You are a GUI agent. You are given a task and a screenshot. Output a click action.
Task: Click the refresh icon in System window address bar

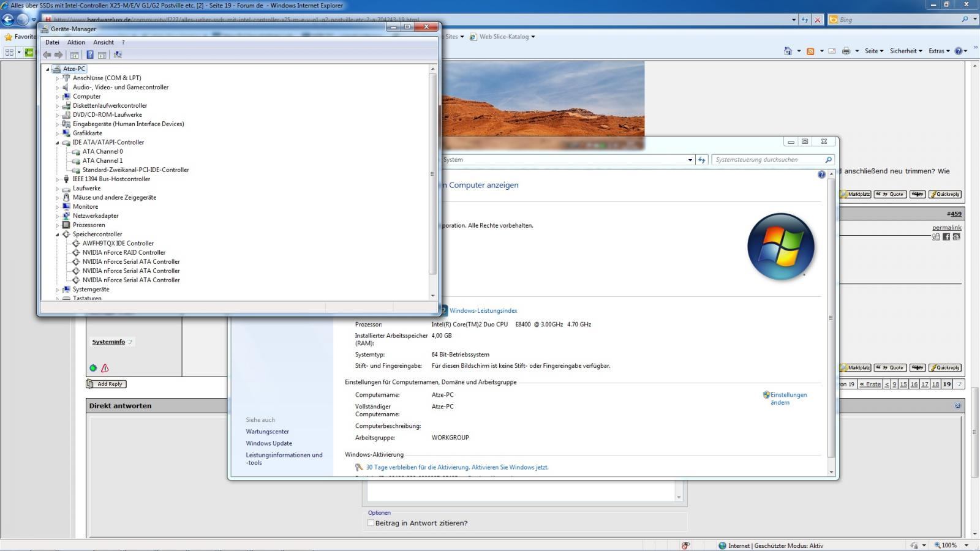pyautogui.click(x=702, y=160)
